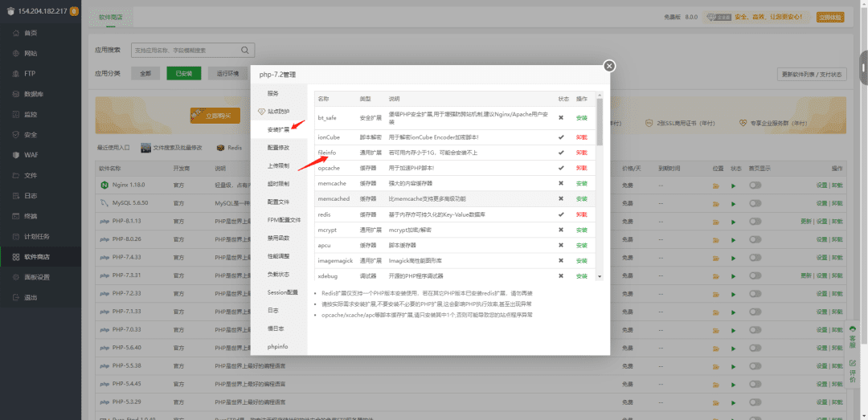Toggle homepage display for PHP-7.0.33 row
Screen dimensions: 868x420
pyautogui.click(x=755, y=330)
